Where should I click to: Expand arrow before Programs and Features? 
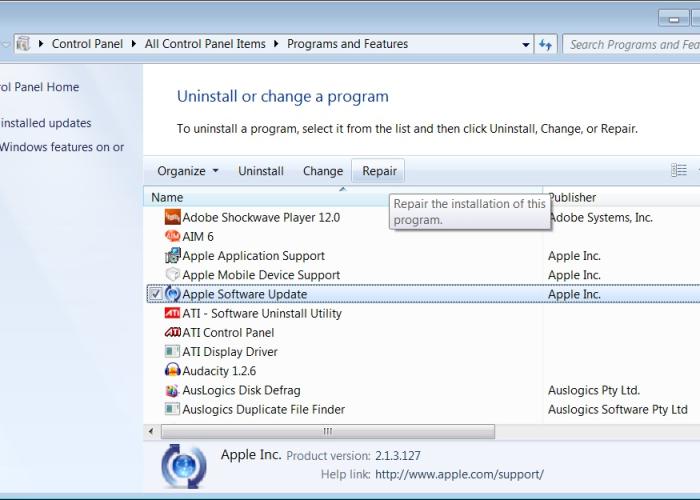coord(276,44)
